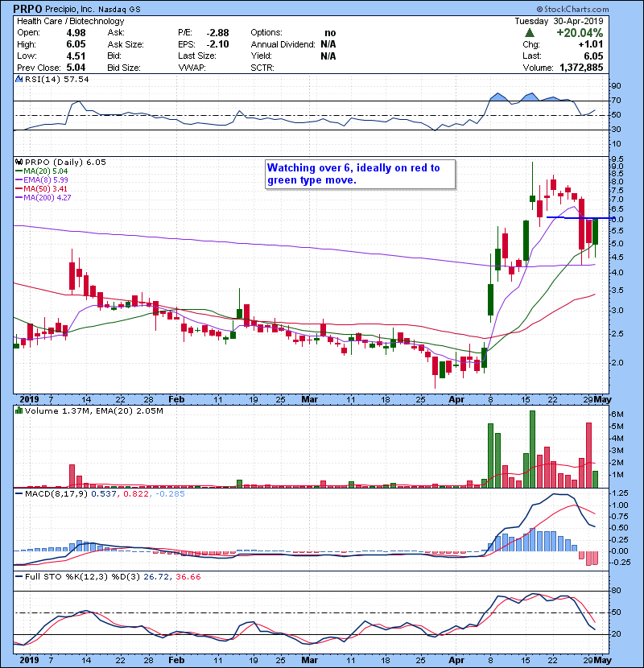The height and width of the screenshot is (668, 644).
Task: Click the Nasdaq GS exchange label
Action: 119,10
